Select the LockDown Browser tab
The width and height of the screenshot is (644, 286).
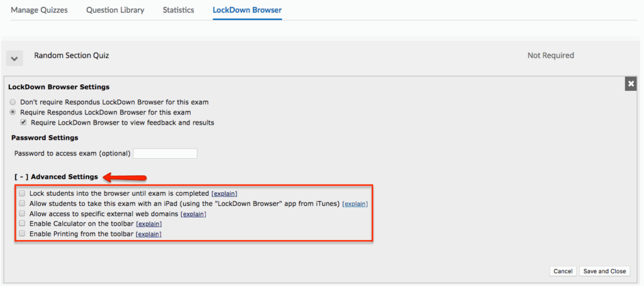(247, 10)
